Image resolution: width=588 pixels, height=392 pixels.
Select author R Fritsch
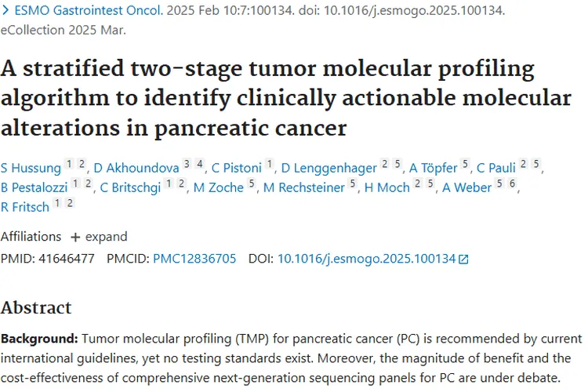(x=25, y=207)
